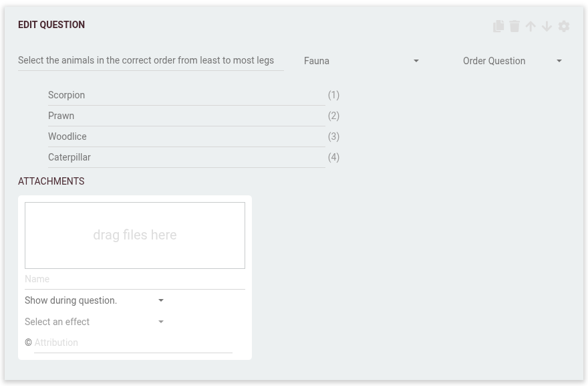This screenshot has height=386, width=588.
Task: Focus the Attribution text field
Action: (134, 343)
